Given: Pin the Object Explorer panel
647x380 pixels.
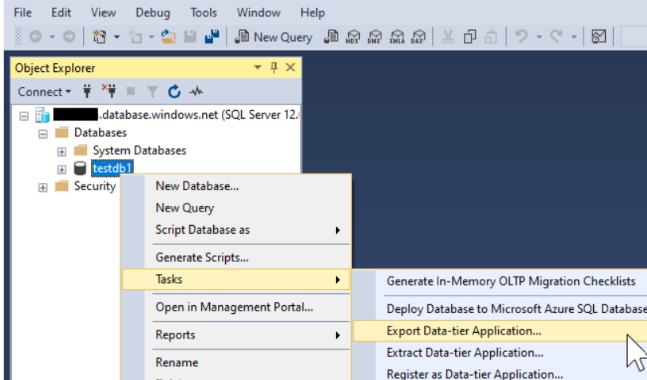Looking at the screenshot, I should pyautogui.click(x=274, y=67).
